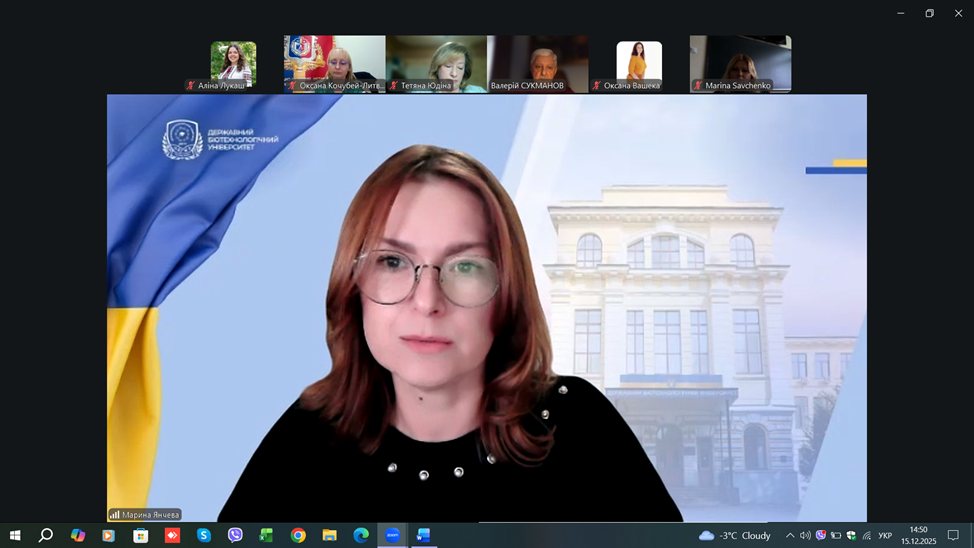The width and height of the screenshot is (974, 548).
Task: Toggle the system volume speaker icon
Action: (805, 535)
